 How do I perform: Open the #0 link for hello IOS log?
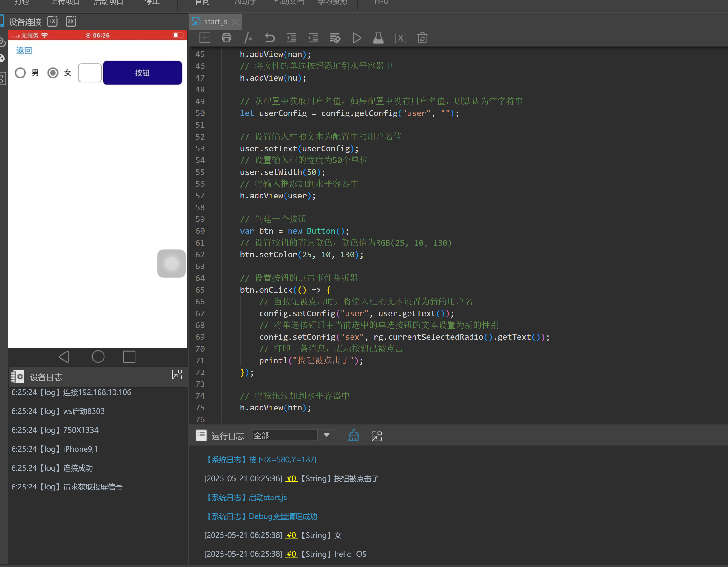click(x=291, y=554)
